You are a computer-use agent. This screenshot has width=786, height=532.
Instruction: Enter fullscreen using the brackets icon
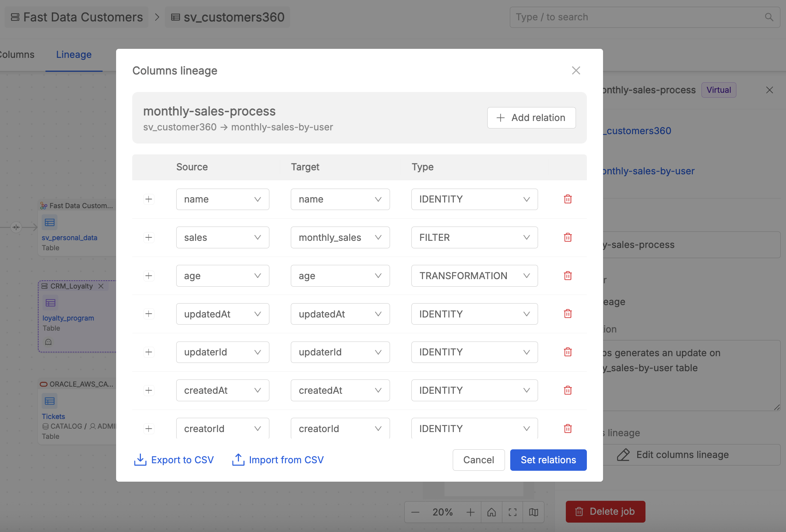point(512,512)
